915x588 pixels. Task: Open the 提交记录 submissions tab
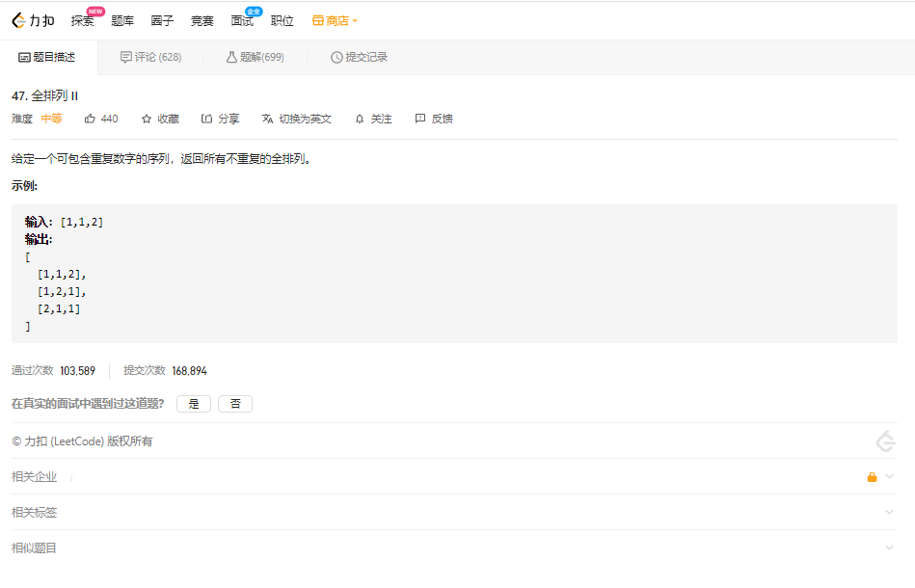(359, 57)
